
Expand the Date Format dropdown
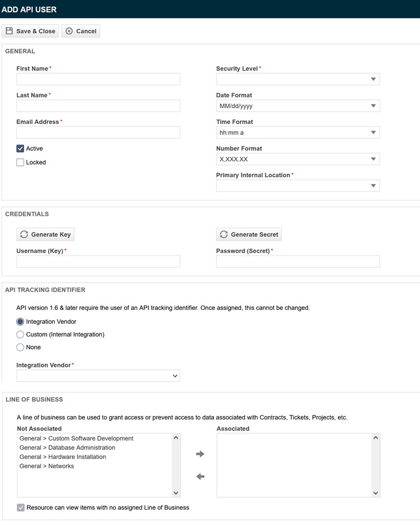(298, 106)
